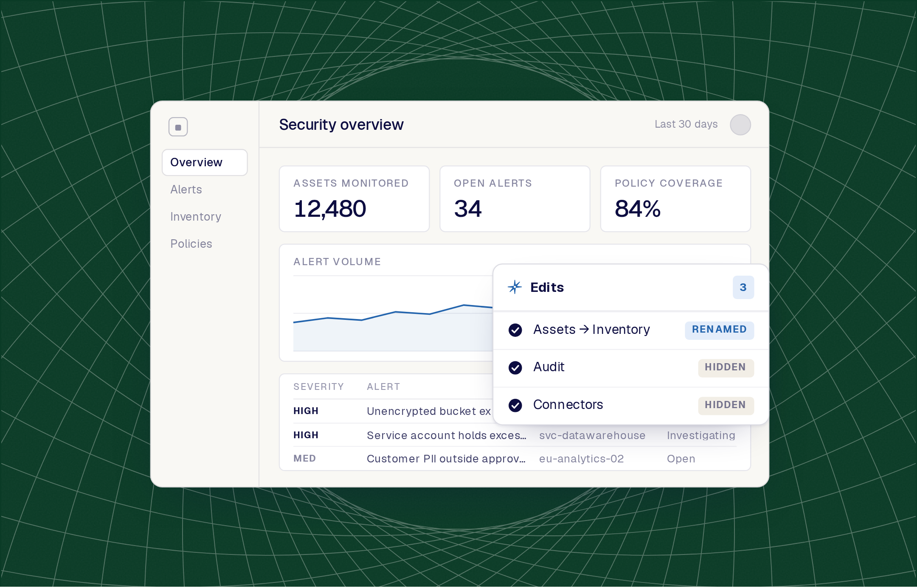Screen dimensions: 917x588
Task: Navigate to Policies in the sidebar
Action: [191, 244]
